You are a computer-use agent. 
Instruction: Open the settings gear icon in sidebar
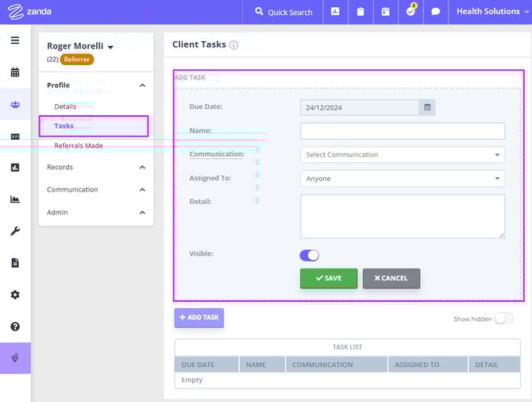tap(15, 295)
